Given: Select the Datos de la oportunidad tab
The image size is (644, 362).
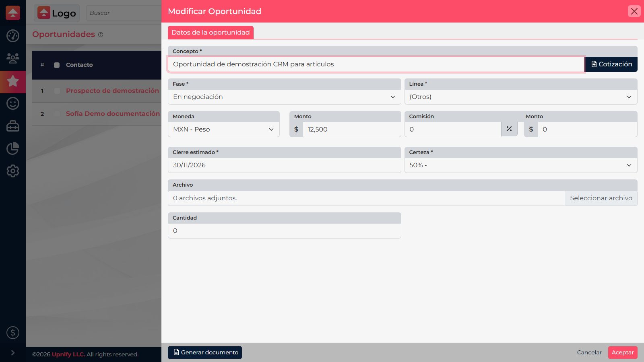Looking at the screenshot, I should click(211, 33).
